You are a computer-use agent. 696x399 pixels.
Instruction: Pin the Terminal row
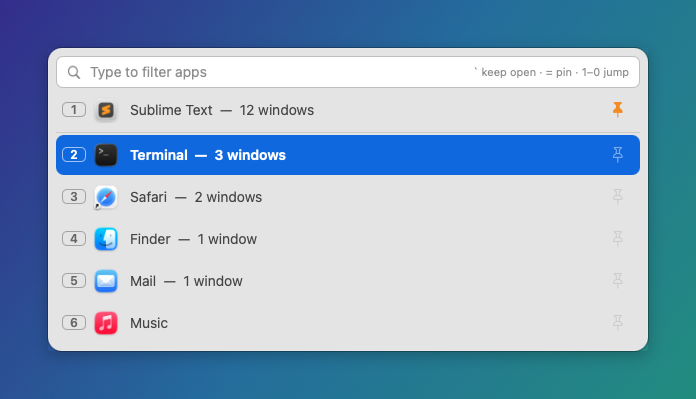(x=617, y=155)
